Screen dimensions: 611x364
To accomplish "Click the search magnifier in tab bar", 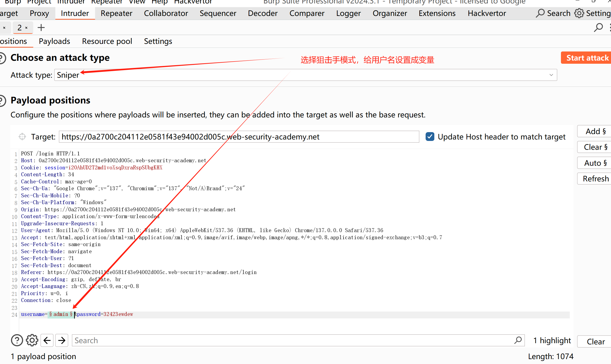I will tap(598, 27).
